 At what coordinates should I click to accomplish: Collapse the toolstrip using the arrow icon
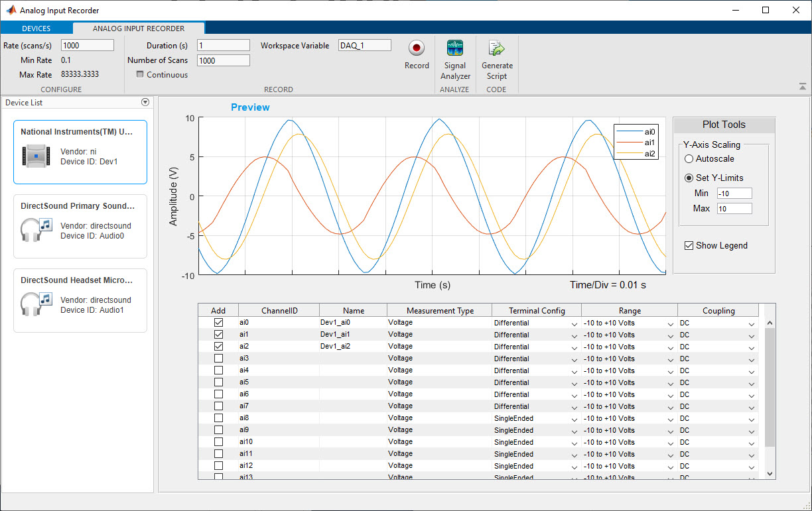point(803,87)
